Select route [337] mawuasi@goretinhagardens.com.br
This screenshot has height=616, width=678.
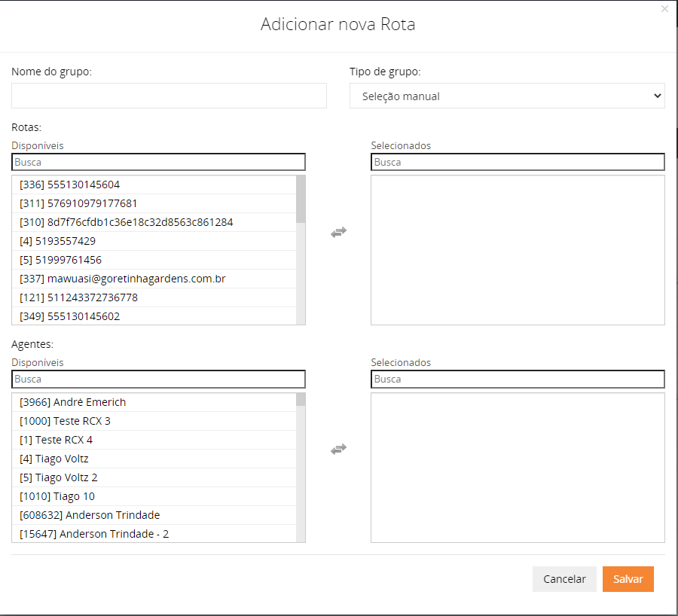(154, 279)
